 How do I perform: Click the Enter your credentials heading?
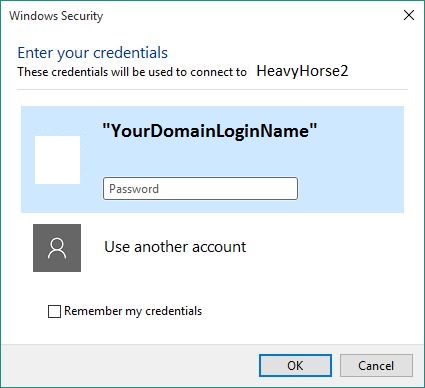click(x=92, y=53)
